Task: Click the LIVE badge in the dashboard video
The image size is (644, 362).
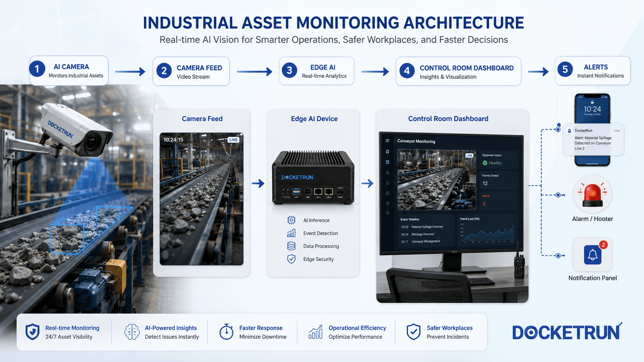Action: (x=469, y=155)
